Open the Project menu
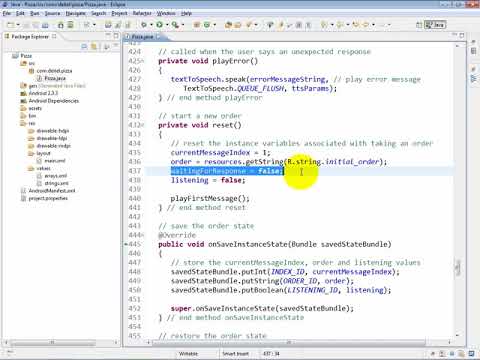This screenshot has width=480, height=360. [x=119, y=13]
